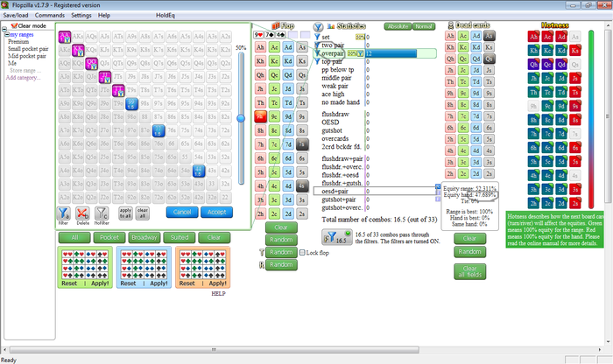Click the Clear all fields button

coord(470,271)
